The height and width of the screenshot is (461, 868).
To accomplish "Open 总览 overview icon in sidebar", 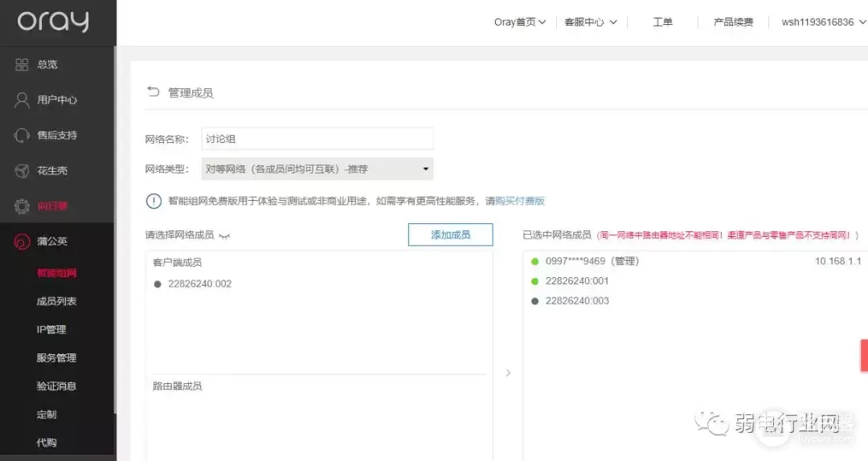I will [22, 64].
